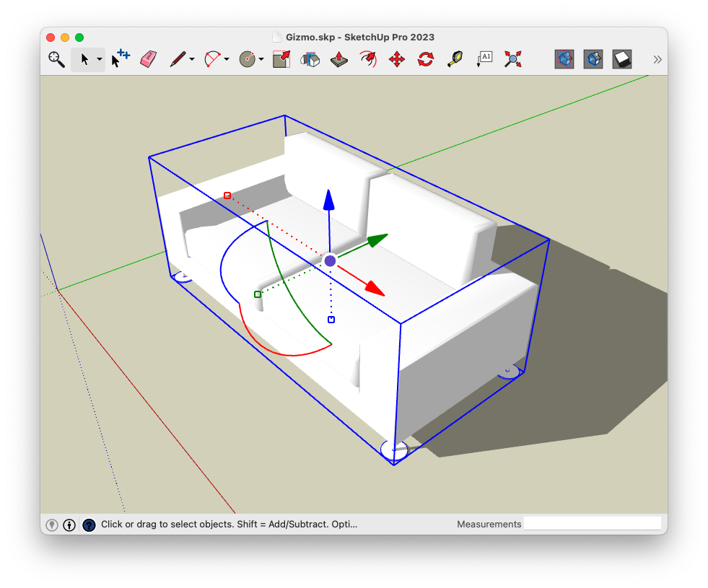Activate the Select arrow tool
The height and width of the screenshot is (588, 708).
(84, 59)
